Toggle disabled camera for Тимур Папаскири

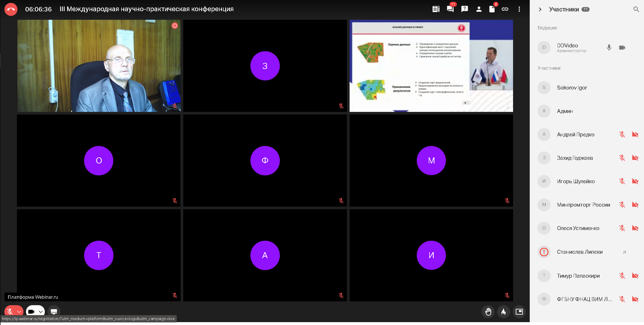635,276
